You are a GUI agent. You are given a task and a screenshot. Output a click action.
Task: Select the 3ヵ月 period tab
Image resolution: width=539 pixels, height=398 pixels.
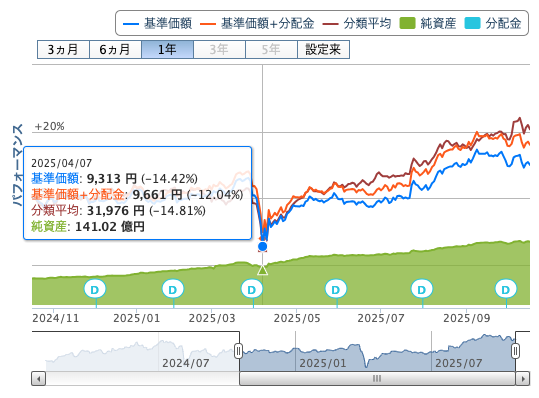[63, 49]
